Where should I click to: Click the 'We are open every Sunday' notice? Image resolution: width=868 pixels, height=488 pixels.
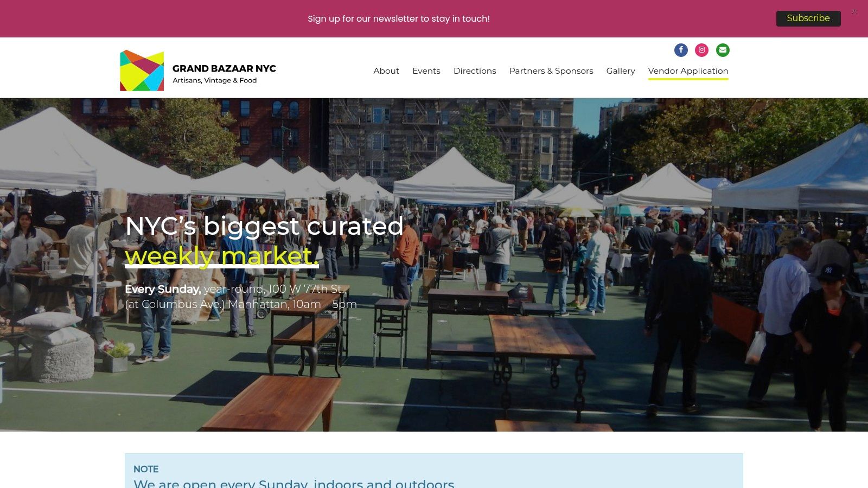(293, 483)
